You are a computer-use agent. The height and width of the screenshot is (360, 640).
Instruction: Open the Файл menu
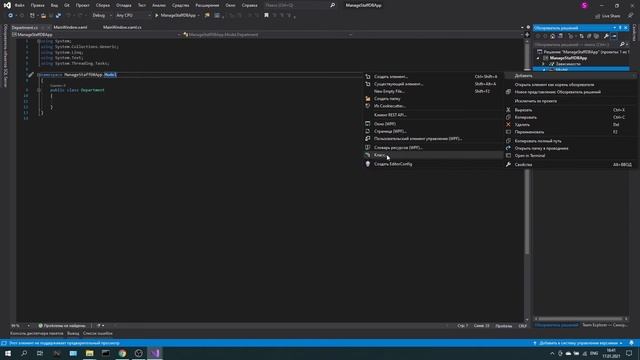[20, 6]
